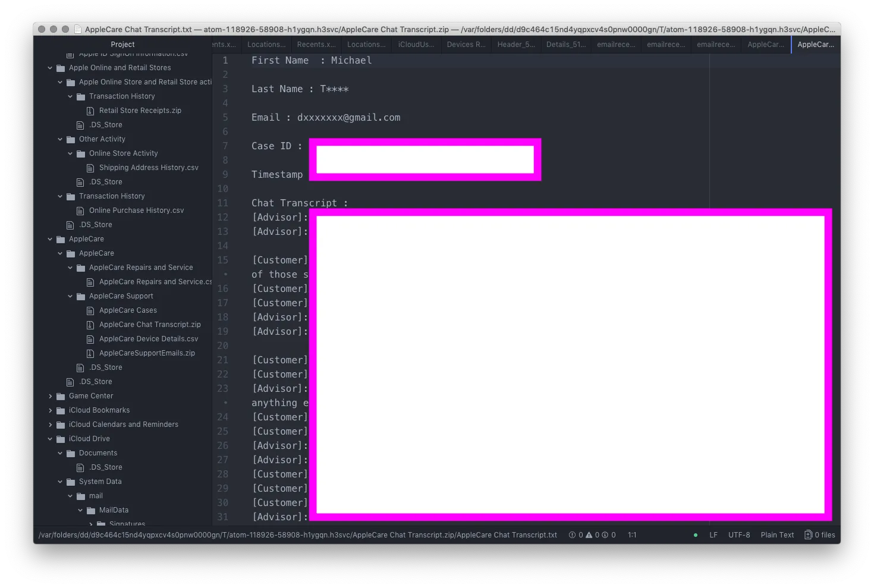Collapse the AppleCare Repairs and Service folder
The image size is (874, 588).
pos(70,268)
